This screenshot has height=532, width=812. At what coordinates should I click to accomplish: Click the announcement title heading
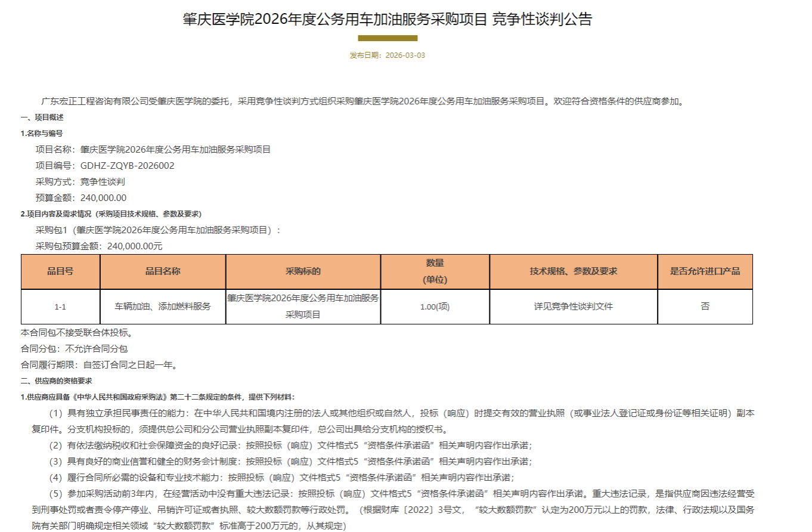click(x=388, y=20)
